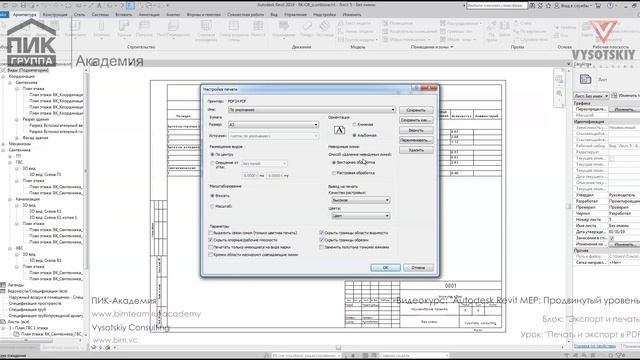Click the Room Separator tool icon

point(385,31)
